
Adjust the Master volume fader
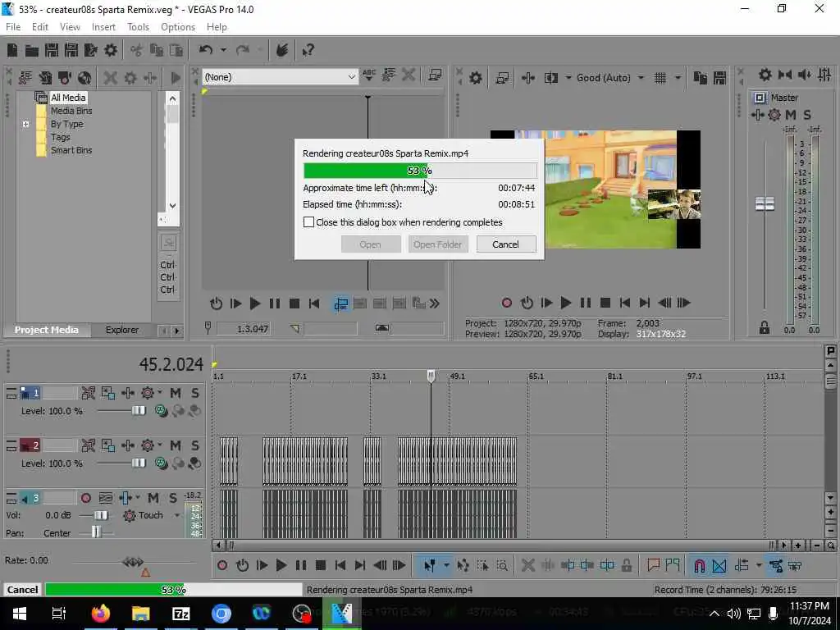[x=765, y=204]
